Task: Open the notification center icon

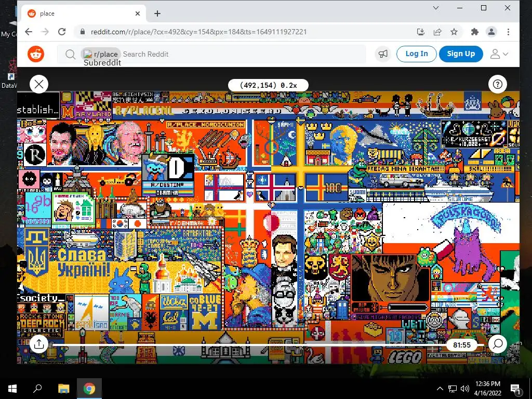Action: click(x=515, y=389)
